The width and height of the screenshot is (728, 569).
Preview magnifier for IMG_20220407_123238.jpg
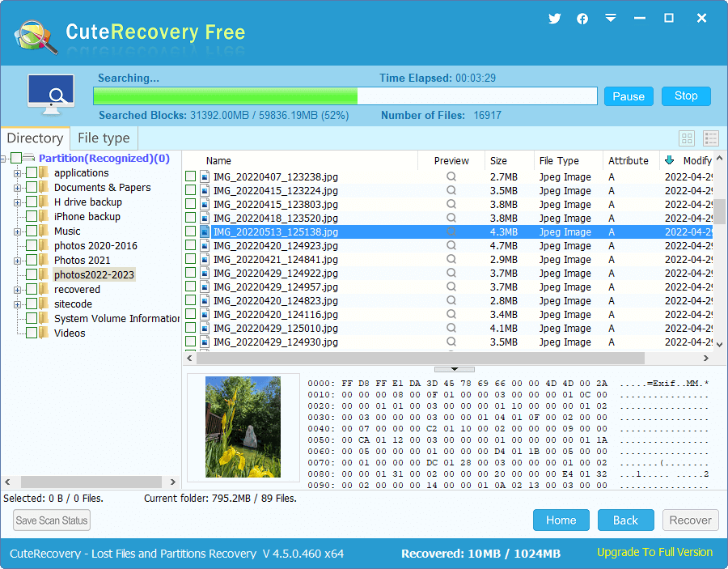point(451,176)
